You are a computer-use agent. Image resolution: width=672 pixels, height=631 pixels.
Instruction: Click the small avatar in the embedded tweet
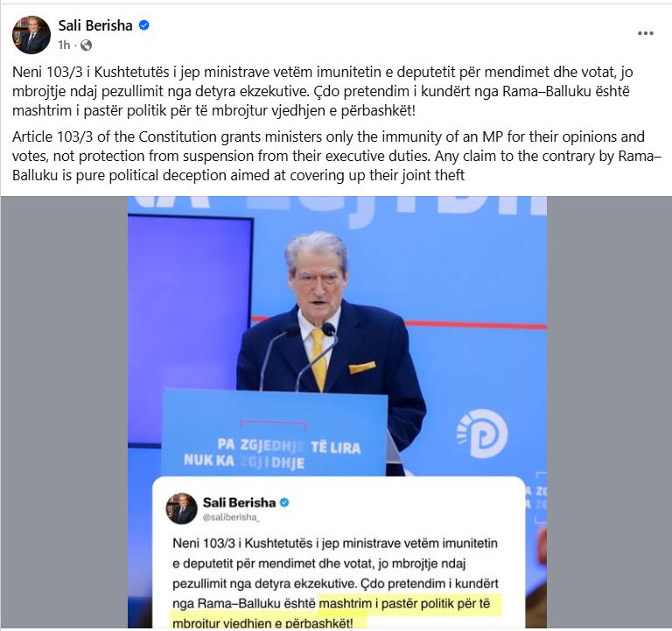181,508
